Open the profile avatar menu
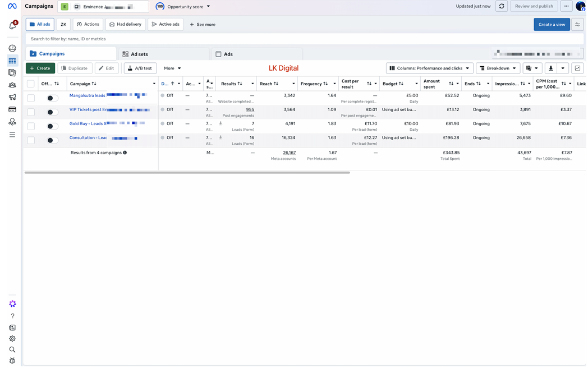This screenshot has width=588, height=368. point(581,6)
